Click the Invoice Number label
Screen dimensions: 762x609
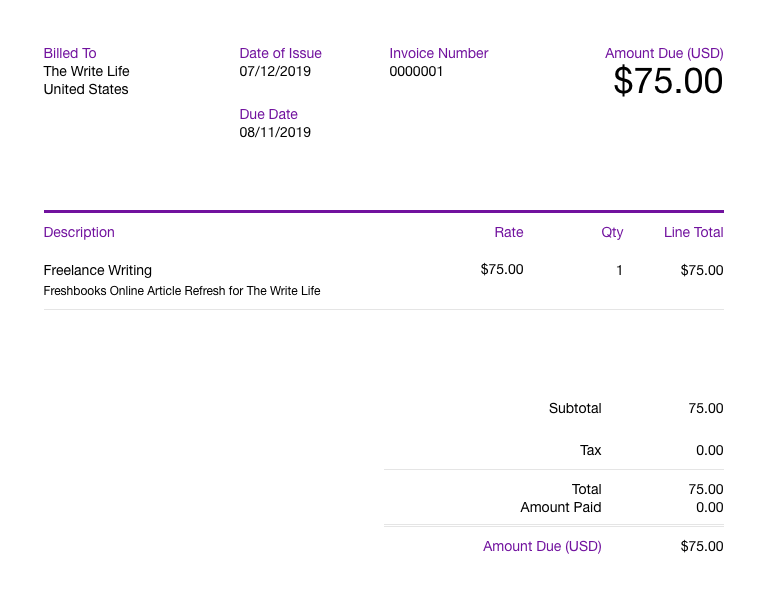pos(438,53)
